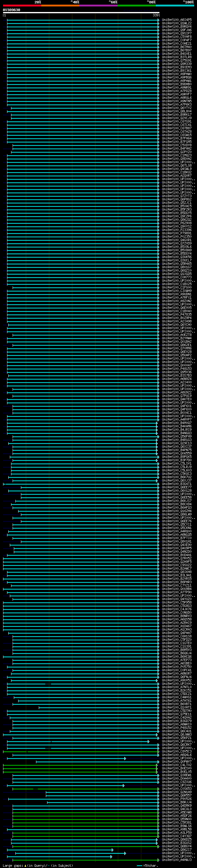This screenshot has height=868, width=197.
Task: Open hit UniRef100_Q9FJA6
Action: [x=177, y=30]
